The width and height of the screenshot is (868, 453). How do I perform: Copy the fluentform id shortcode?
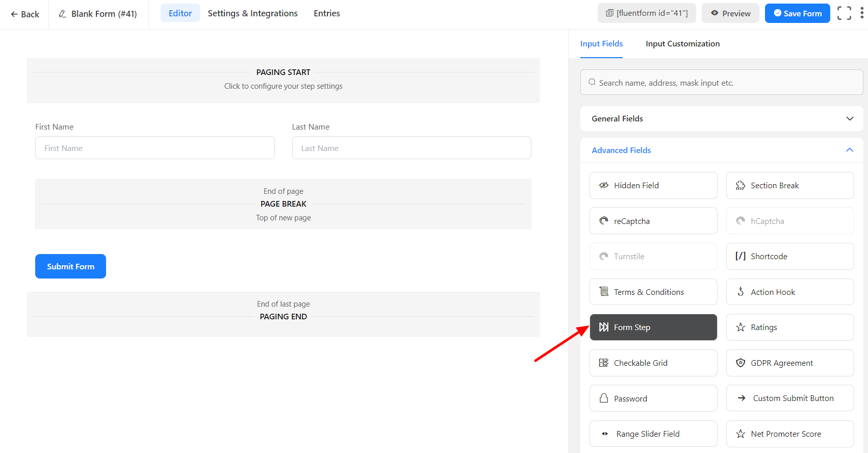click(647, 13)
